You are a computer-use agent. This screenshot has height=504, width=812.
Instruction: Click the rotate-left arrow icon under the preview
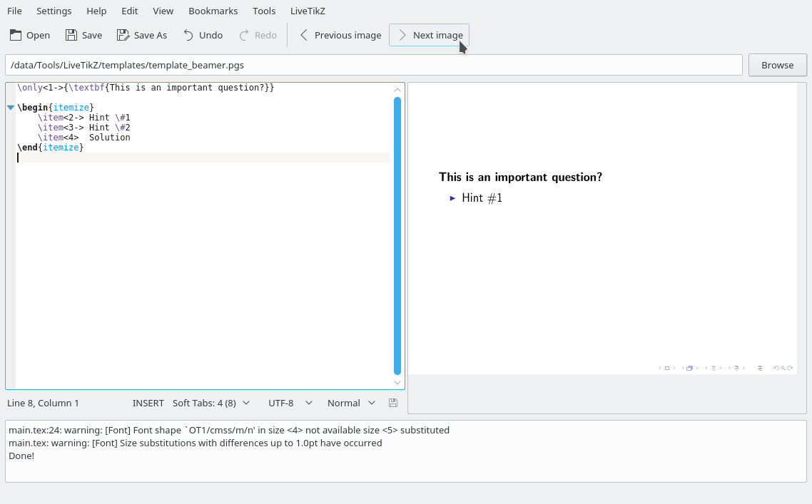click(x=776, y=368)
